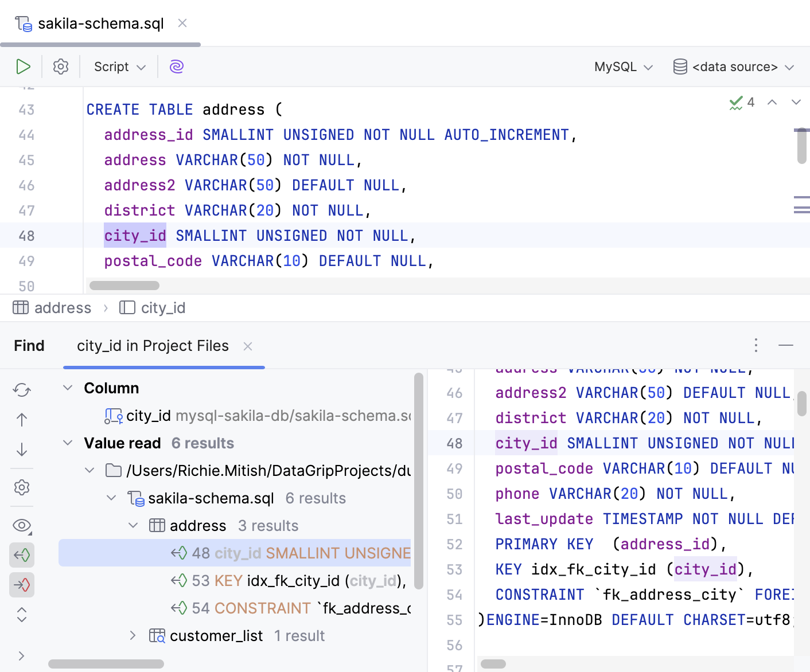Open the MySQL dialect dropdown
Screen dimensions: 810x672
[x=622, y=67]
